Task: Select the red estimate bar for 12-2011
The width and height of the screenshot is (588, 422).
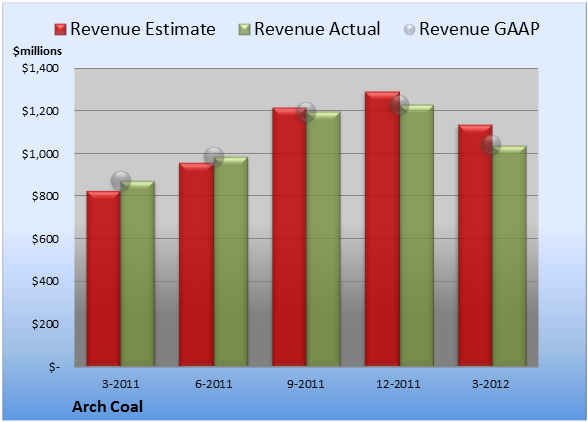Action: tap(382, 229)
